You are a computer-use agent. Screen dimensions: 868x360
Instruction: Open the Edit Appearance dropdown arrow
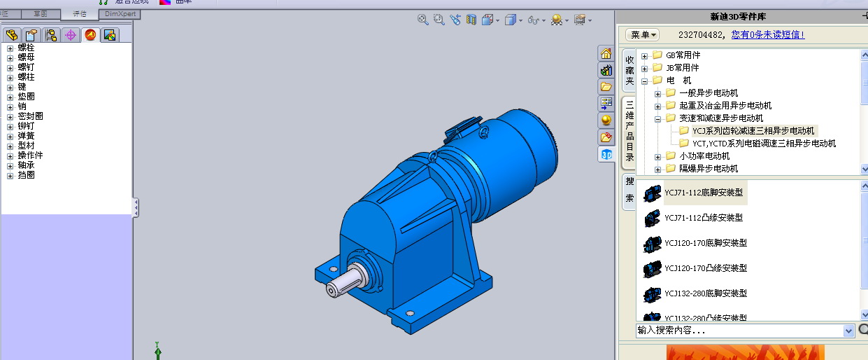(567, 21)
